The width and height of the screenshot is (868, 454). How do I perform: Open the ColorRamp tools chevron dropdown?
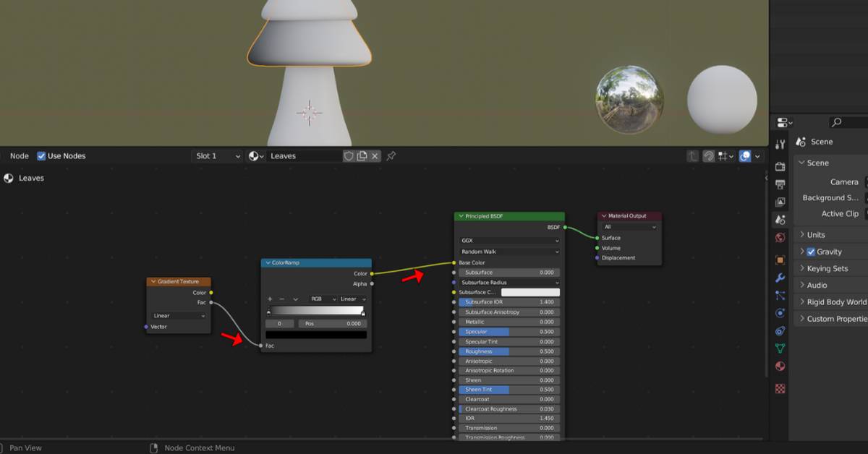[295, 299]
